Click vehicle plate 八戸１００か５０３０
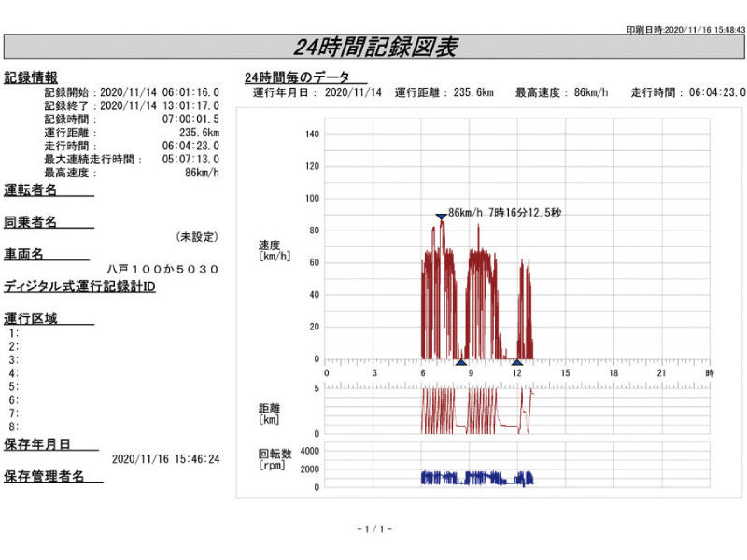Image resolution: width=747 pixels, height=560 pixels. point(162,269)
